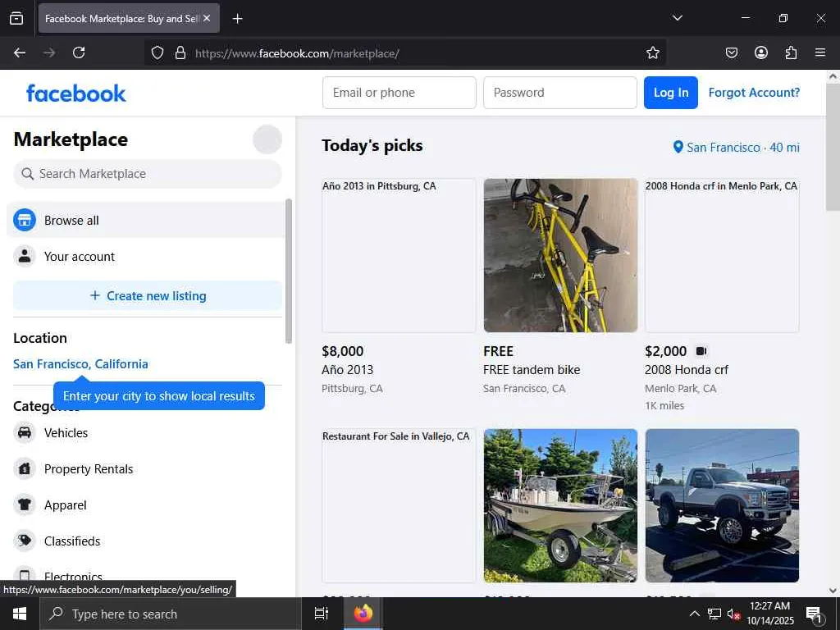
Task: Click the page vertical scrollbar thumb
Action: point(833,148)
